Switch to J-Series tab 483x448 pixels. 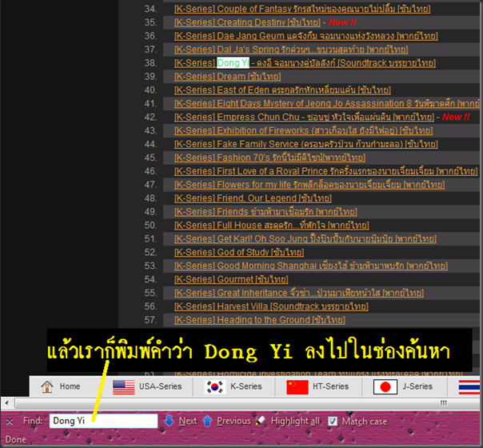404,386
